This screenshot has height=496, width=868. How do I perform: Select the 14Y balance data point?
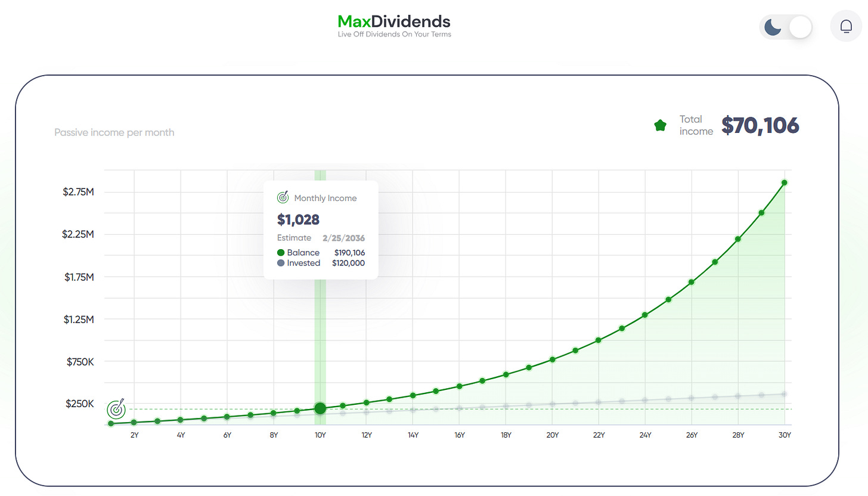[x=413, y=395]
